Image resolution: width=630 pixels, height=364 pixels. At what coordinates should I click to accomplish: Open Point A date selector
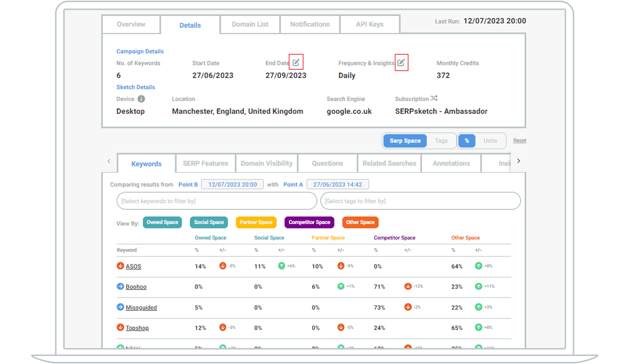[337, 184]
